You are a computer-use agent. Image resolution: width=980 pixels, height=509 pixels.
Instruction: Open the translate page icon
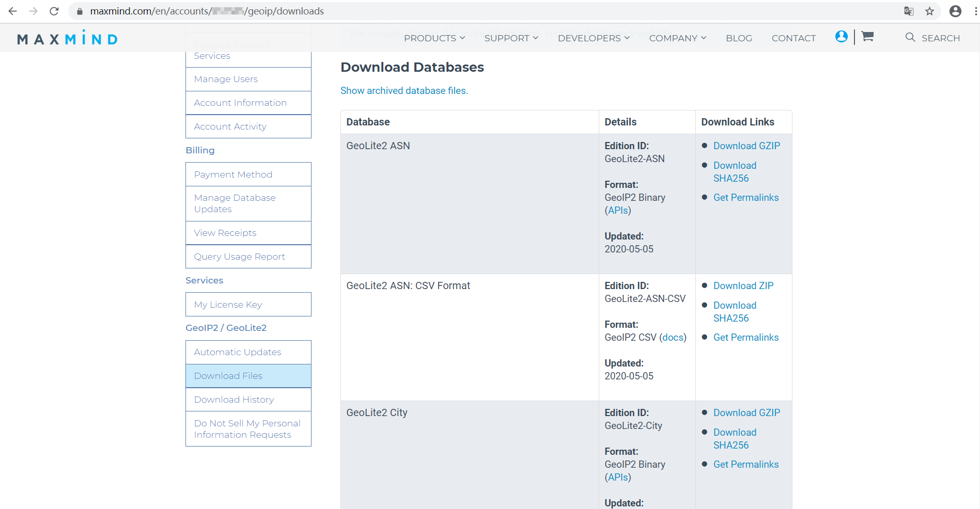[909, 11]
